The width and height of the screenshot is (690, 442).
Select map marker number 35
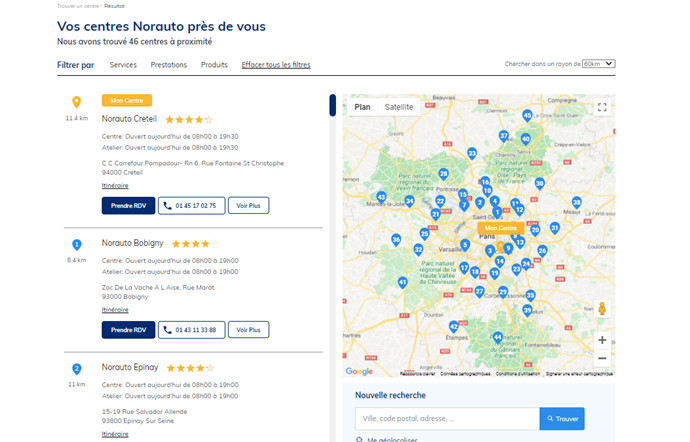coord(530,296)
